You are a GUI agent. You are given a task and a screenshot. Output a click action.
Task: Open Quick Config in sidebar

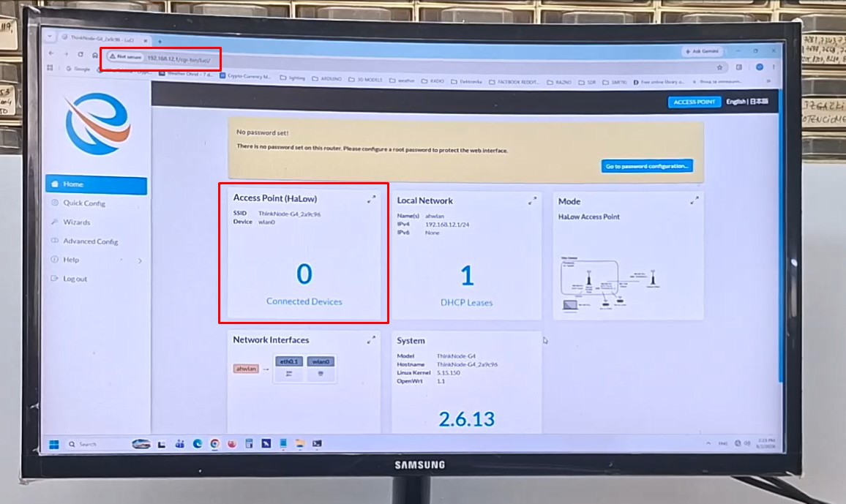[84, 203]
